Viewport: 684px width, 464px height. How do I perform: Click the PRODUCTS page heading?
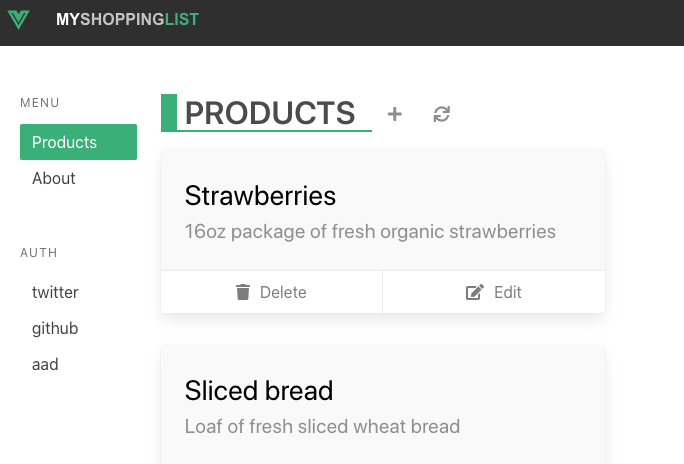point(270,113)
